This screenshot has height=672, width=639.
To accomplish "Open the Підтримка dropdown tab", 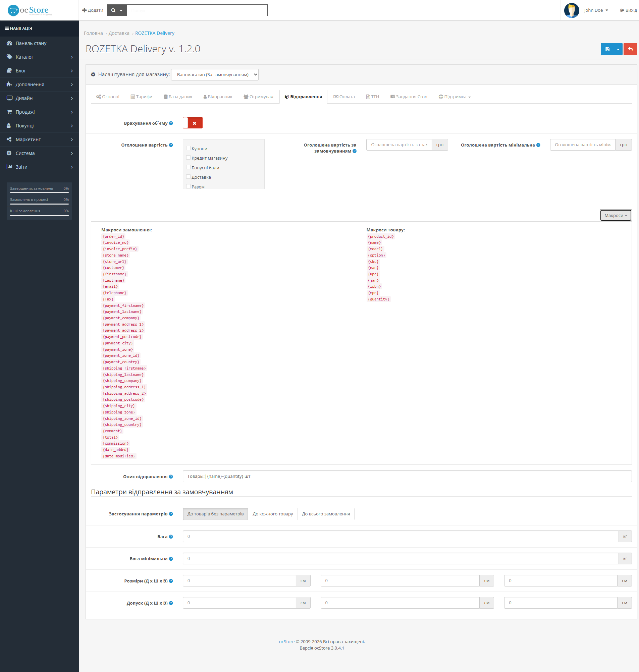I will coord(455,97).
